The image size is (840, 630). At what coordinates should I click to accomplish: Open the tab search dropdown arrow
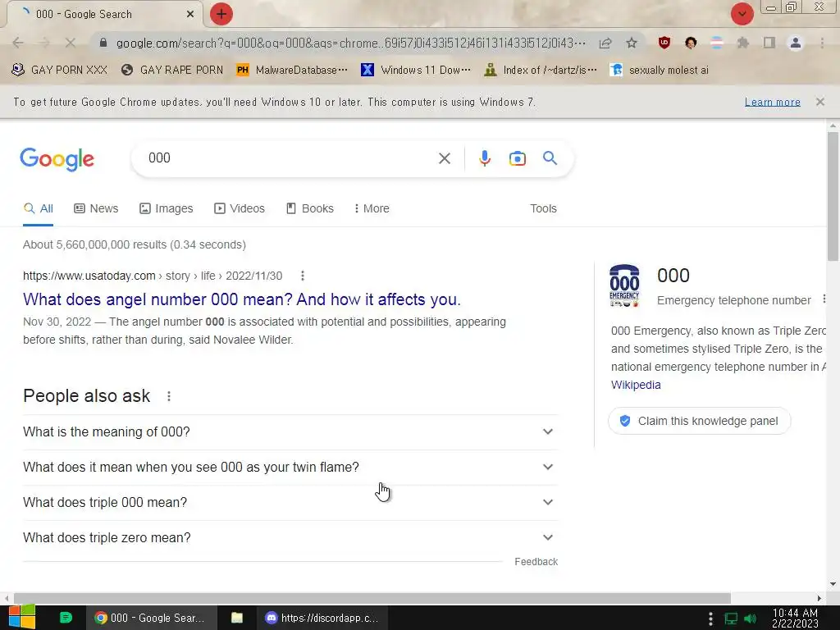pyautogui.click(x=742, y=14)
